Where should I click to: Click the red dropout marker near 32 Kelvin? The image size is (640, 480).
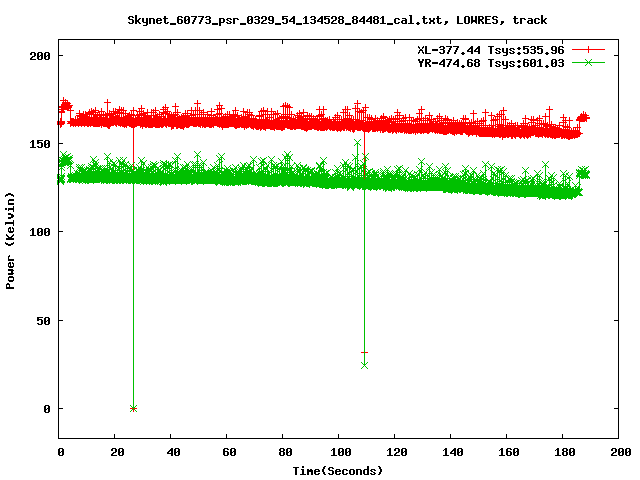click(364, 352)
